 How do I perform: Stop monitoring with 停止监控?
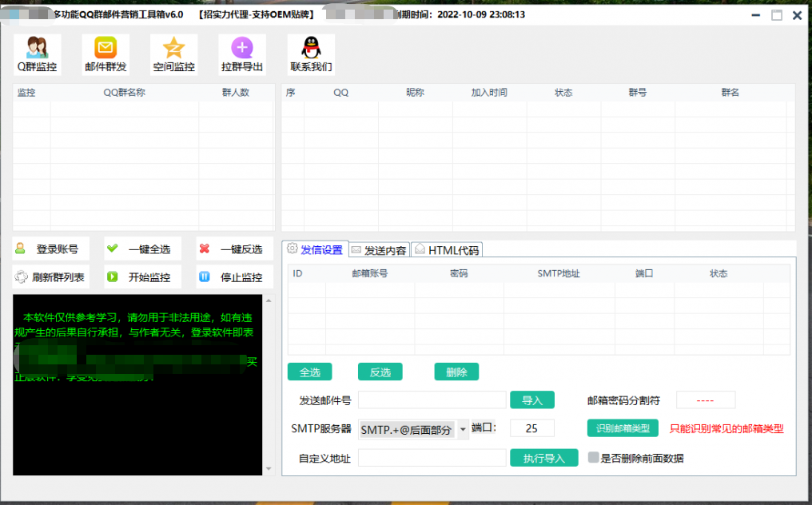click(x=235, y=277)
